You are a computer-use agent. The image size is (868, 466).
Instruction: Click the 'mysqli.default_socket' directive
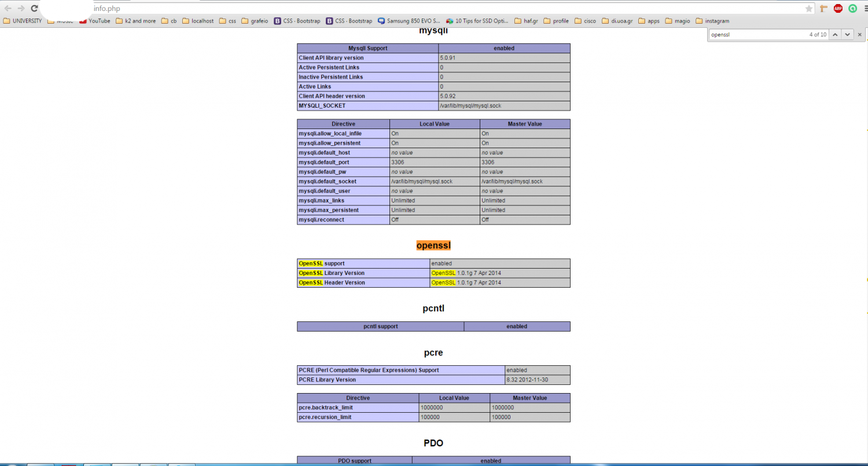click(343, 181)
